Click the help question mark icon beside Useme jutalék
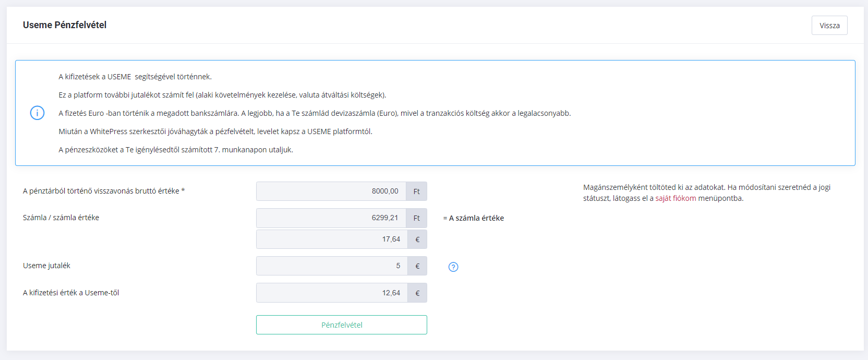The width and height of the screenshot is (868, 360). [453, 267]
